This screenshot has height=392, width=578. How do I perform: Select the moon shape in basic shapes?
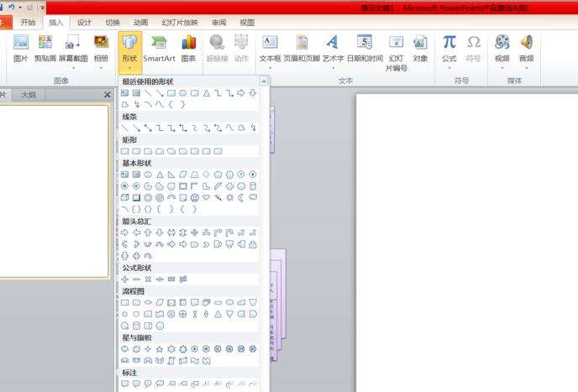point(241,197)
